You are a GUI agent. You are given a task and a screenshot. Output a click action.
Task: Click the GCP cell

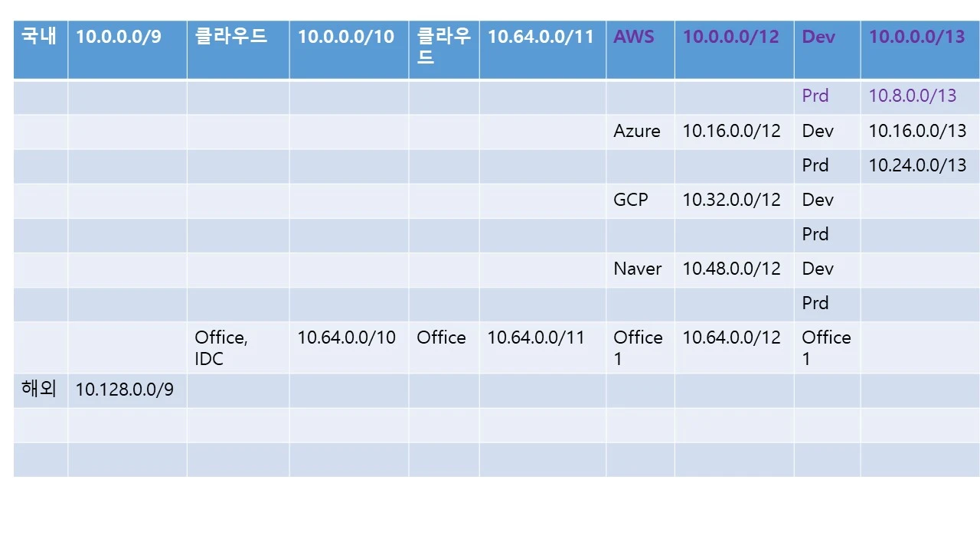point(640,200)
